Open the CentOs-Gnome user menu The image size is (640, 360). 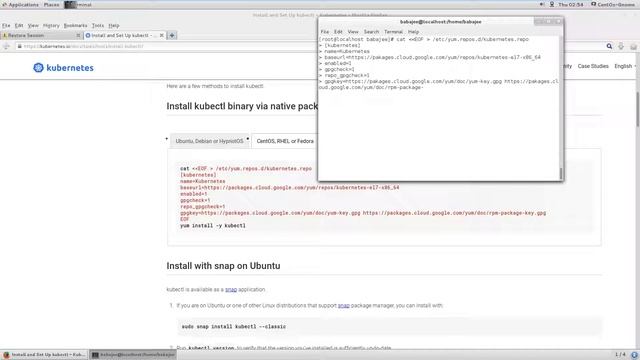point(613,4)
